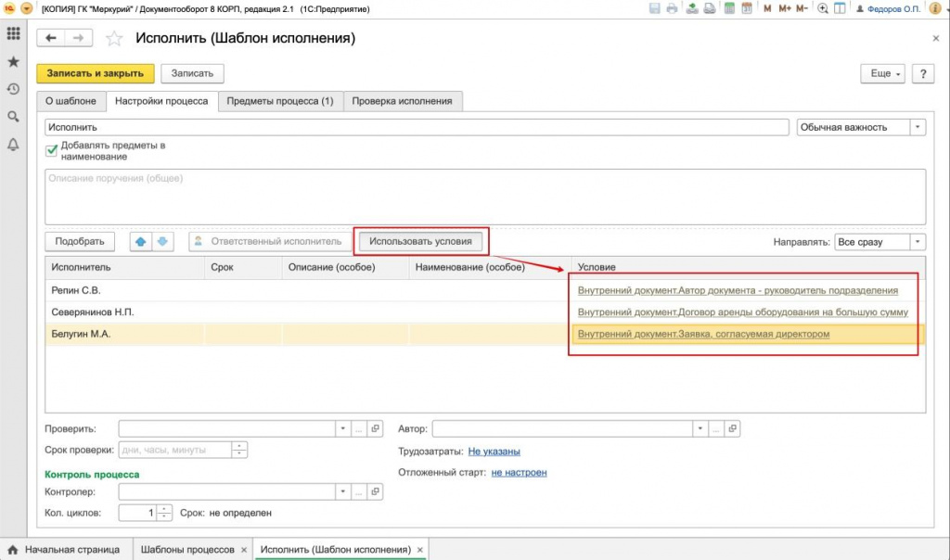The width and height of the screenshot is (950, 560).
Task: Switch to 'Проверка исполнения' tab
Action: tap(403, 101)
